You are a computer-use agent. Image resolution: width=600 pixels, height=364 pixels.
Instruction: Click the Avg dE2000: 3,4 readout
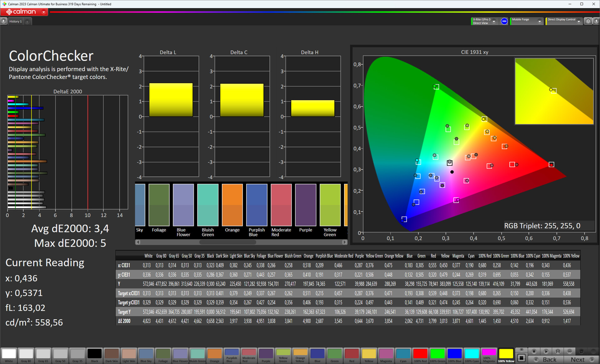70,229
